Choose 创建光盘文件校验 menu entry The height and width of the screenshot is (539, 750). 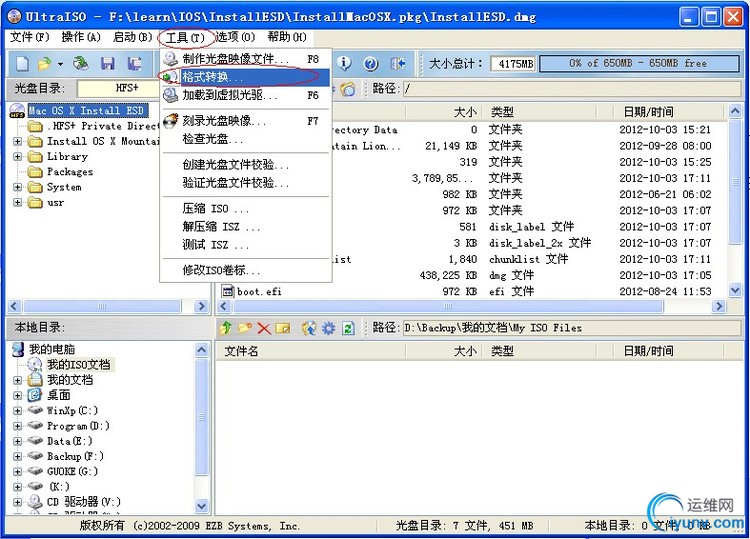[245, 165]
